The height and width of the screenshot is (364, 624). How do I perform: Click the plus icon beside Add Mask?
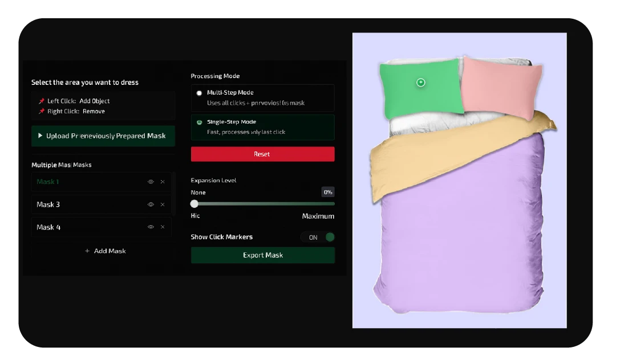coord(87,251)
